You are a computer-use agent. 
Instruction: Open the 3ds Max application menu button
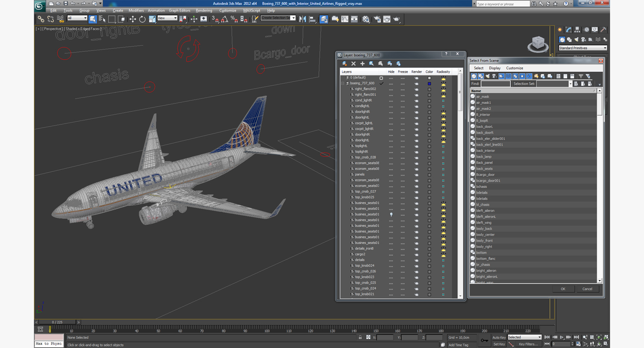(x=40, y=6)
